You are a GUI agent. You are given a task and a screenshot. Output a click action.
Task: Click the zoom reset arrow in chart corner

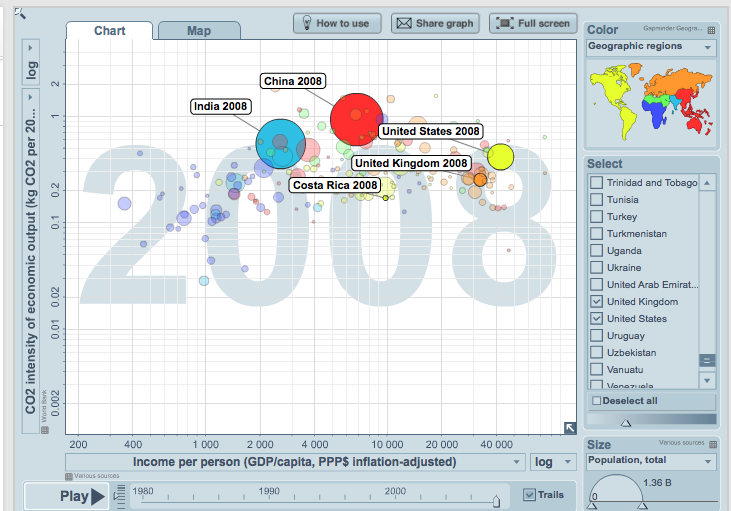point(569,426)
